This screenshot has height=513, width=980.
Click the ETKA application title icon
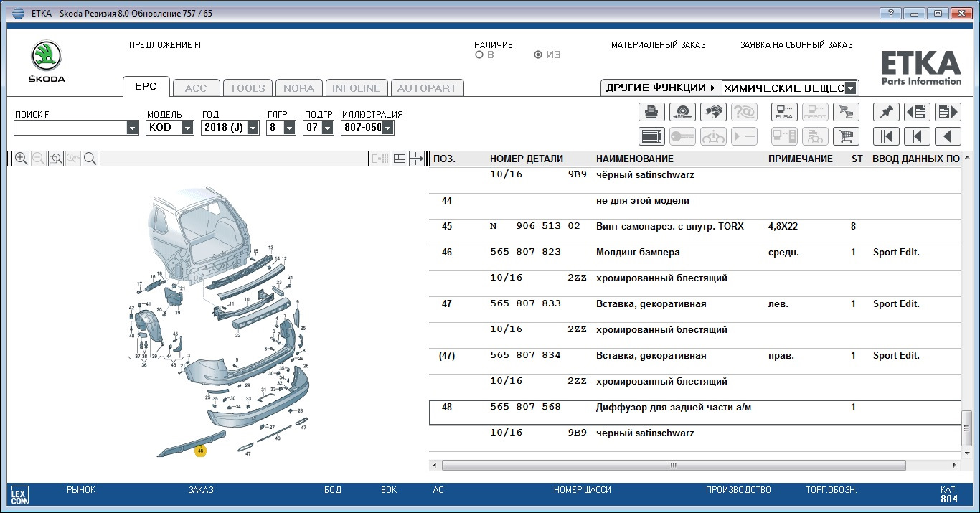tap(18, 14)
